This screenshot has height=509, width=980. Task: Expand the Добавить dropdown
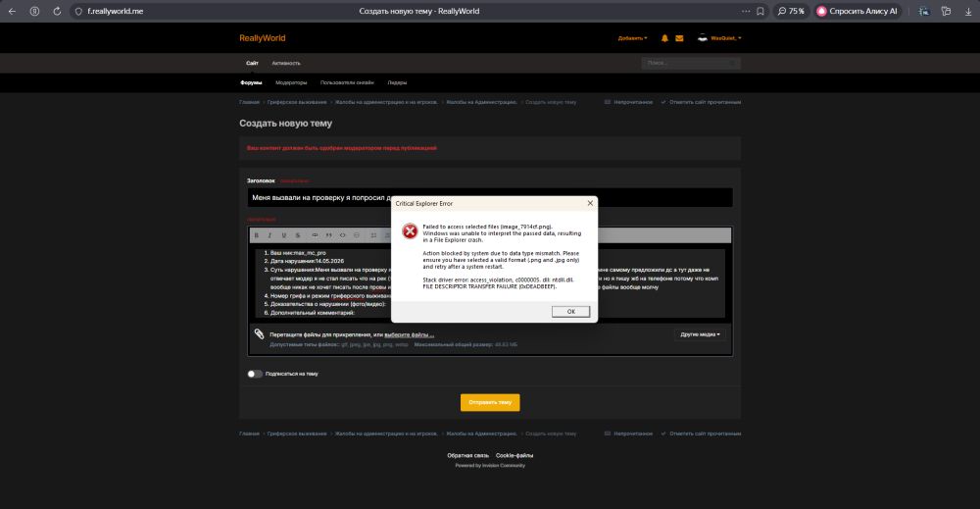632,38
